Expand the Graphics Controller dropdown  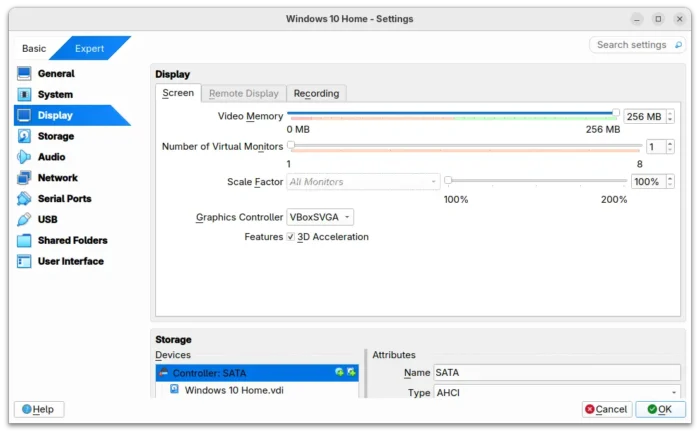click(320, 217)
